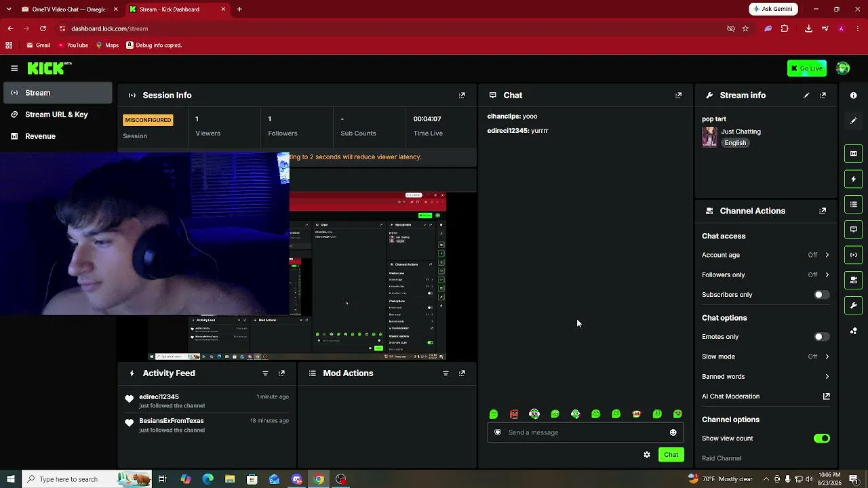The image size is (868, 488).
Task: Open the YouTube bookmark
Action: 73,45
